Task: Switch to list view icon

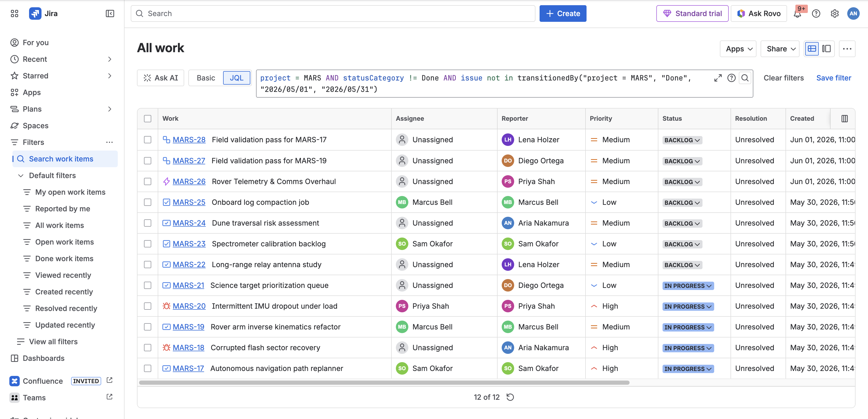Action: (812, 49)
